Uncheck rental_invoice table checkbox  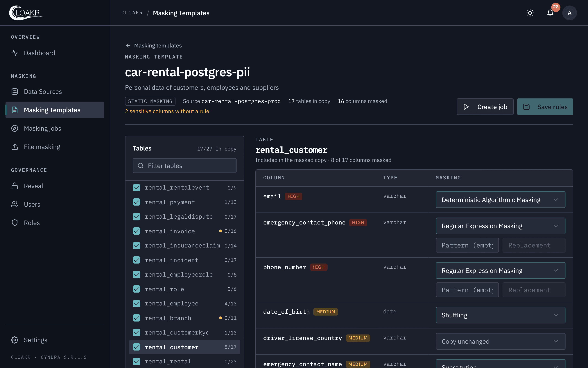(137, 231)
